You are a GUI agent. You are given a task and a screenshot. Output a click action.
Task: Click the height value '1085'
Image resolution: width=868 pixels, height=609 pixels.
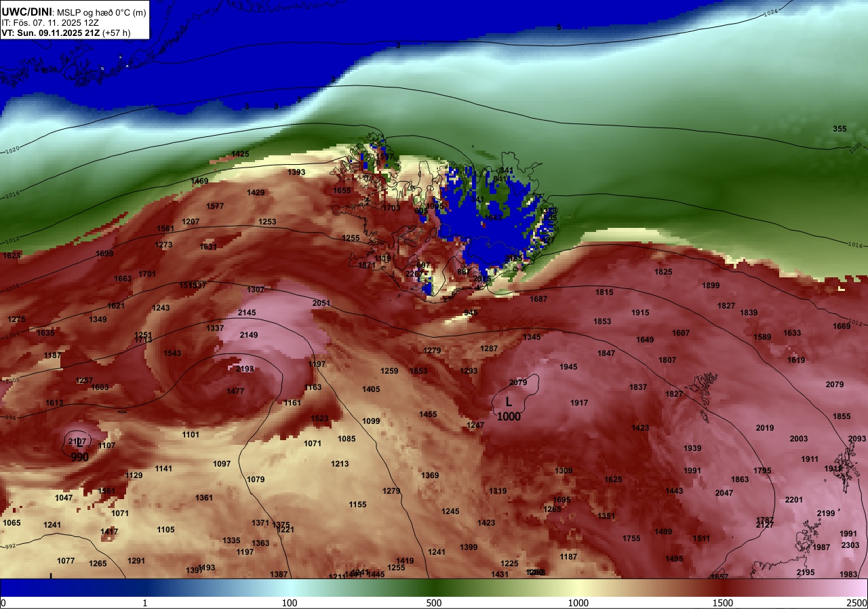347,439
